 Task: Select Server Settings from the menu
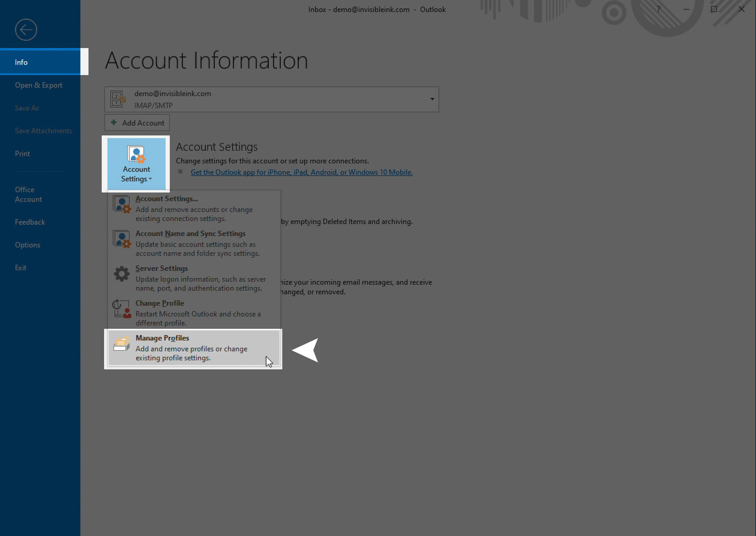coord(194,278)
